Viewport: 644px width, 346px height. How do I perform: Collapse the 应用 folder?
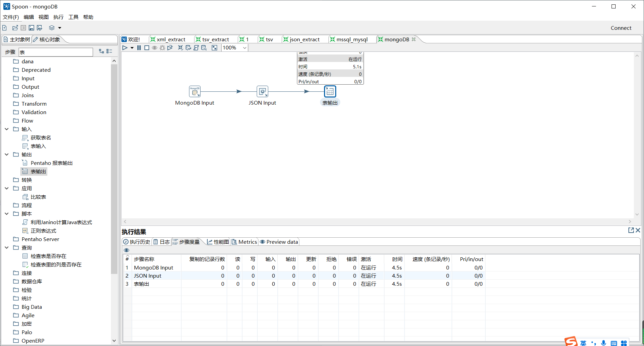point(6,188)
